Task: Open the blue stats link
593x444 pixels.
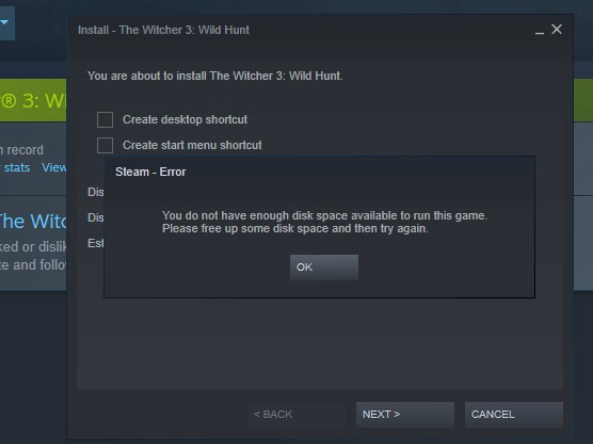Action: click(17, 168)
